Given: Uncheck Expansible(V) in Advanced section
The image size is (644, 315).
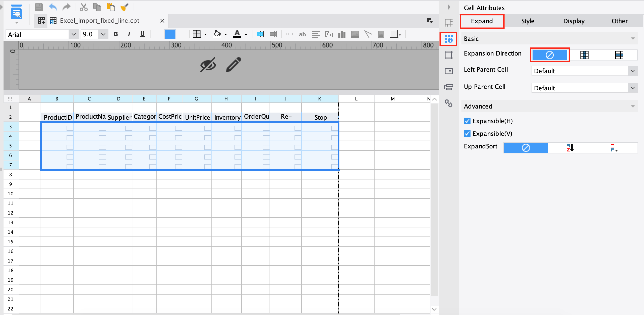Looking at the screenshot, I should (x=467, y=134).
